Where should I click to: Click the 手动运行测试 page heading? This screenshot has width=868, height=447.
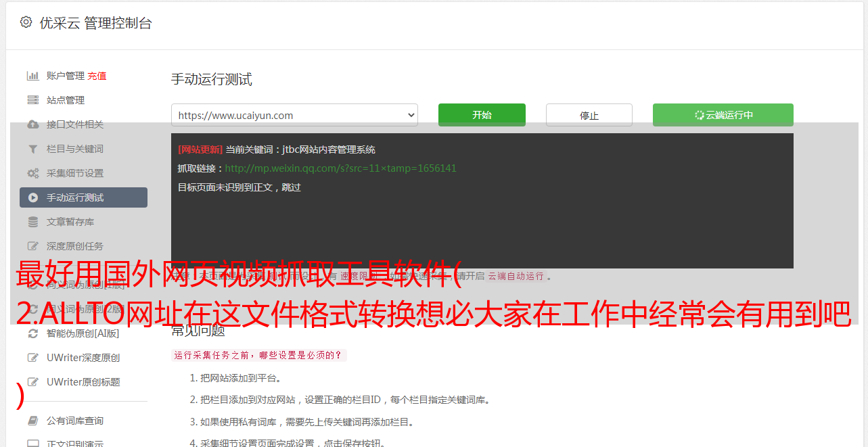coord(211,79)
